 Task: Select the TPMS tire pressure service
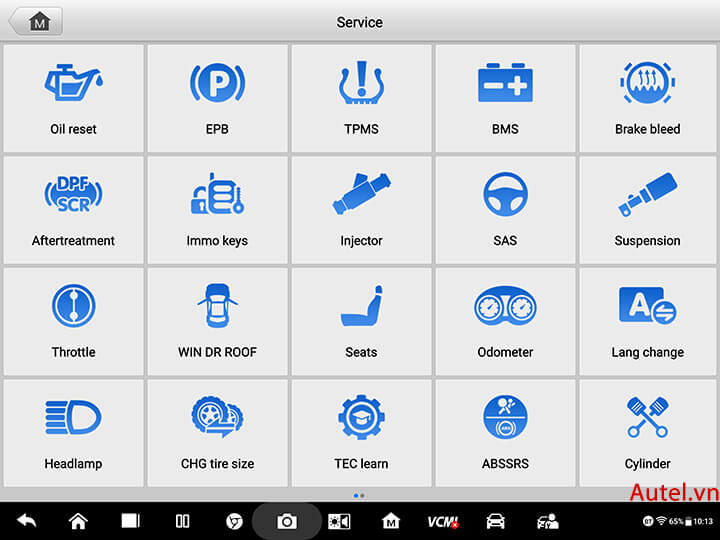[x=361, y=98]
